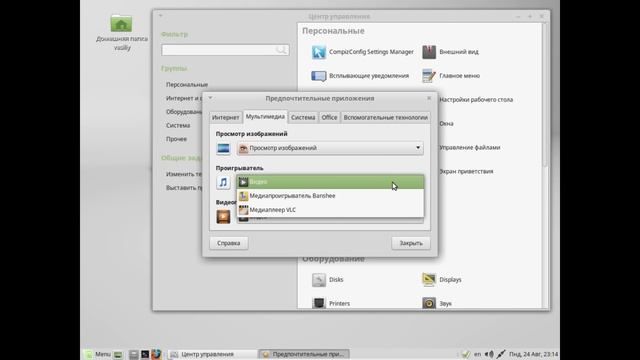
Task: Open file manager icon on taskbar
Action: pos(133,354)
